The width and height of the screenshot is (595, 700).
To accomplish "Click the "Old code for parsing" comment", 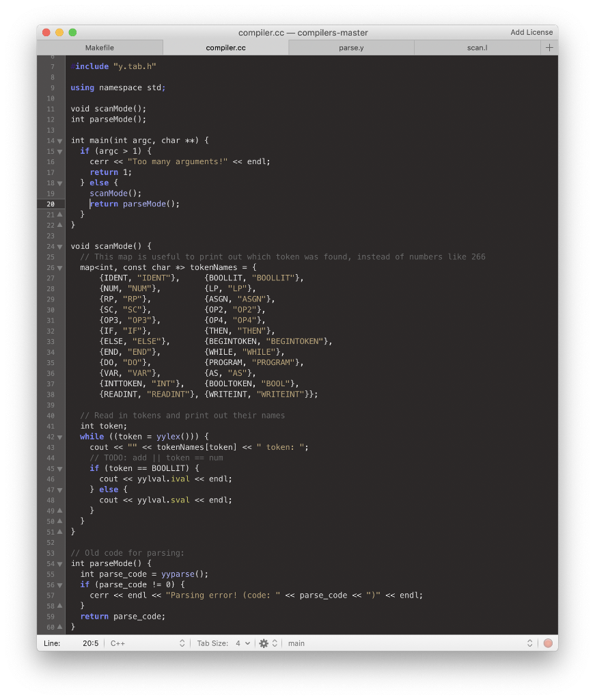I will click(x=128, y=553).
